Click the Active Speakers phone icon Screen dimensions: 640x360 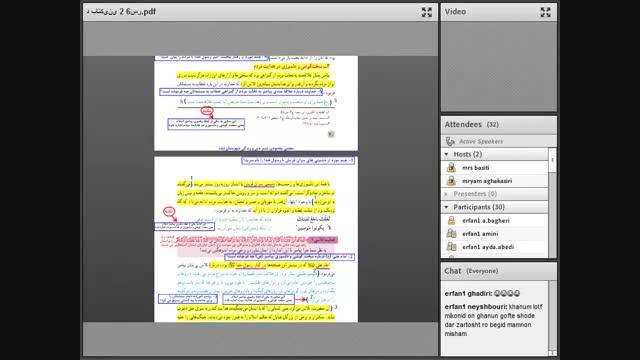point(450,141)
